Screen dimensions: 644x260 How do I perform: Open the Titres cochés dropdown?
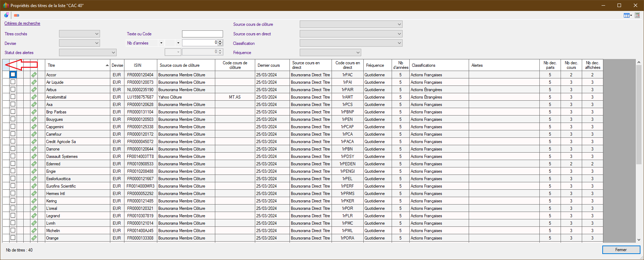[x=80, y=34]
